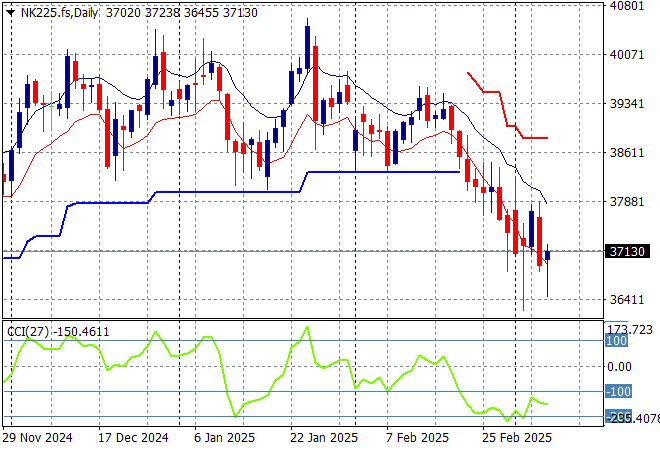
Task: Click the chart menu arrow beside NK225.fs
Action: point(11,13)
